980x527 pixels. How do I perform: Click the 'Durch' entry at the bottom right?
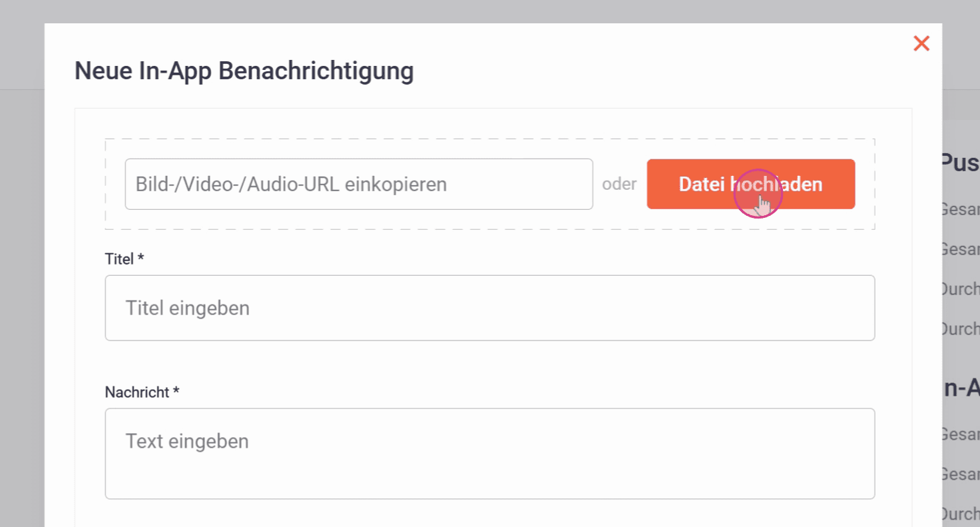(961, 514)
